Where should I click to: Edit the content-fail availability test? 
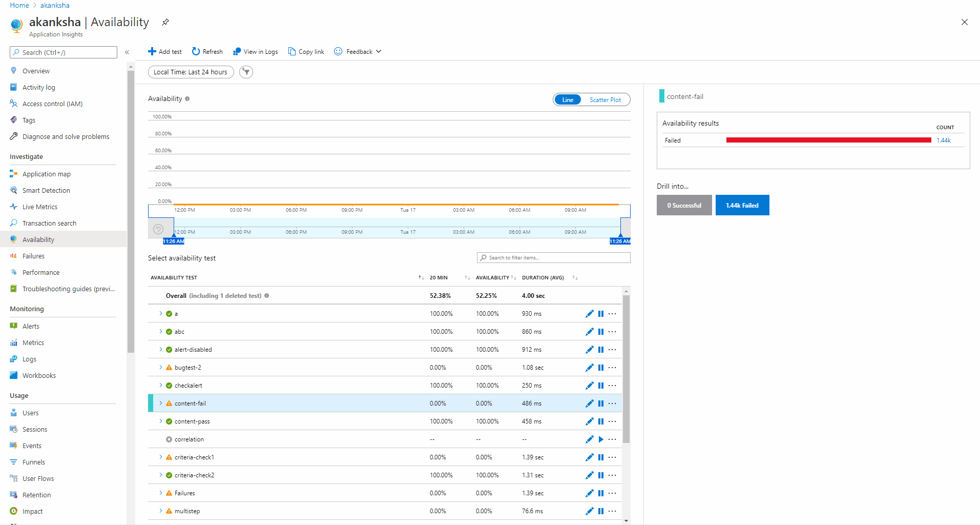(x=589, y=403)
